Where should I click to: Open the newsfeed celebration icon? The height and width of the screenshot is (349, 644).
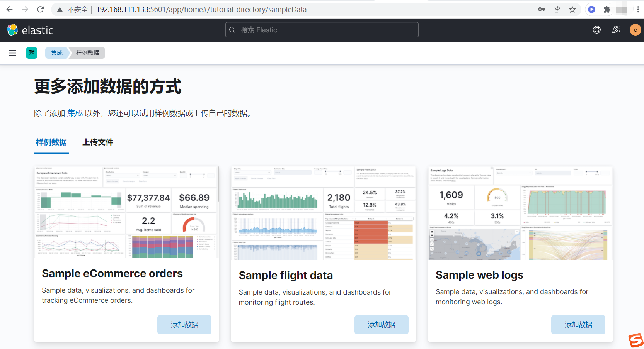click(616, 30)
